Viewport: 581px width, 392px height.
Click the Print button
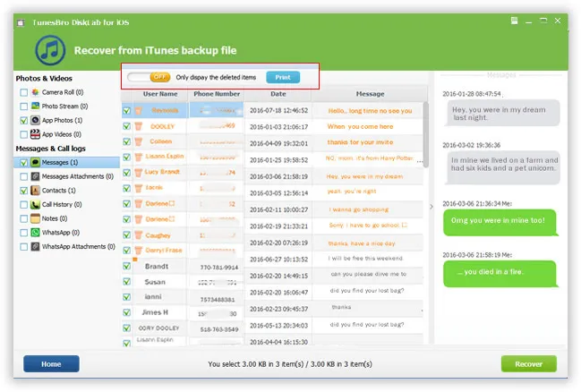tap(283, 77)
